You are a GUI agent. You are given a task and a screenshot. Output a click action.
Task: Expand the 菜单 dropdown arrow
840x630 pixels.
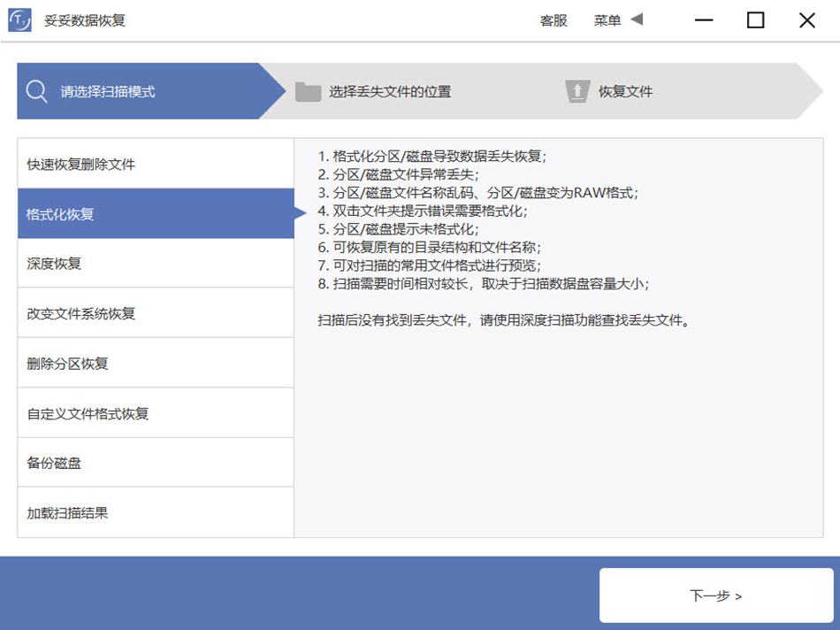(x=637, y=19)
